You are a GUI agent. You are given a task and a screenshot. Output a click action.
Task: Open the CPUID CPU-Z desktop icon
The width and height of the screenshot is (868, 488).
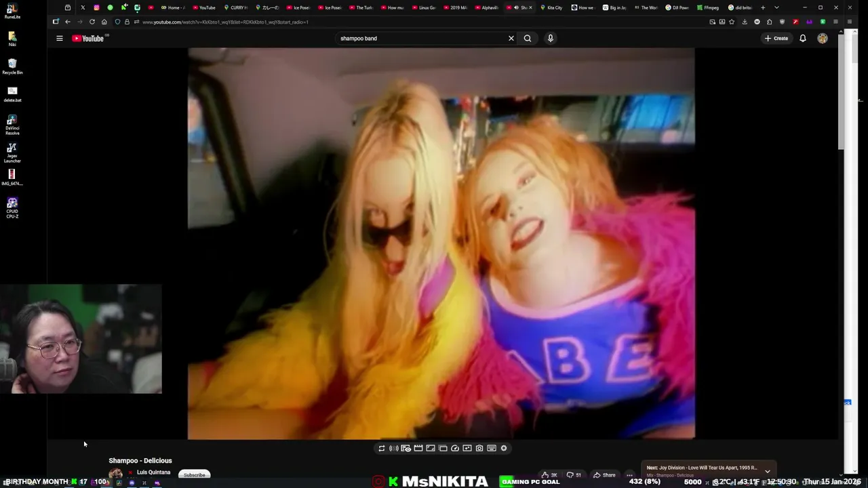tap(12, 207)
